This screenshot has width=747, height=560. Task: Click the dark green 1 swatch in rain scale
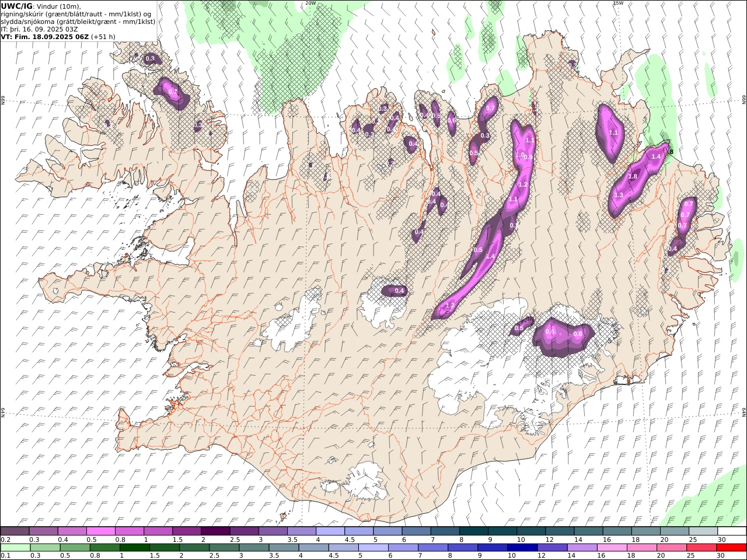pos(135,548)
